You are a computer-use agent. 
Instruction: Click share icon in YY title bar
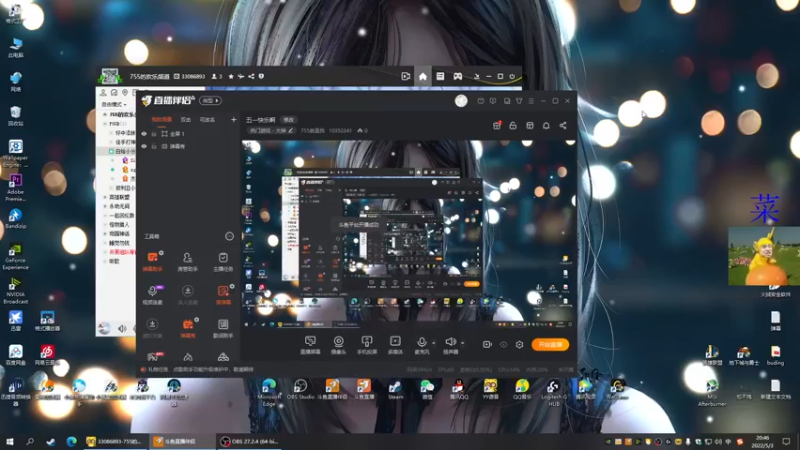coord(251,77)
